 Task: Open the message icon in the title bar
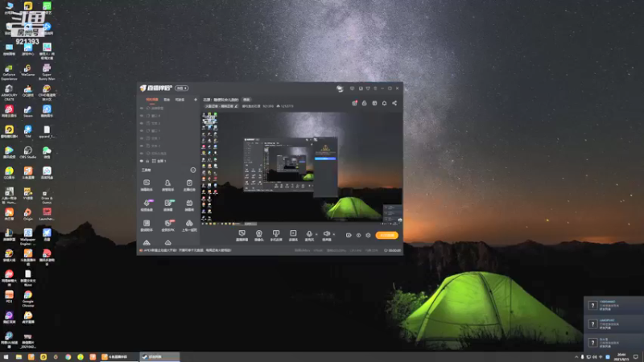(352, 88)
